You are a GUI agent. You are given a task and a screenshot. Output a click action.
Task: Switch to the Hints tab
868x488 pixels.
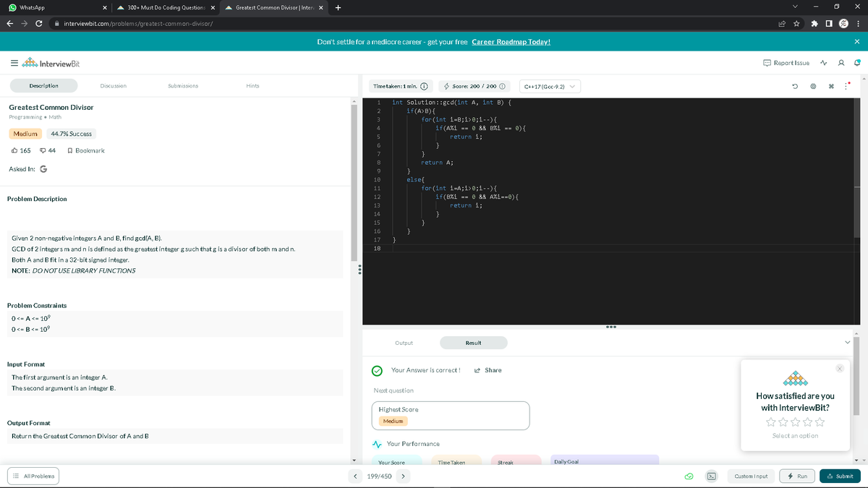[252, 86]
